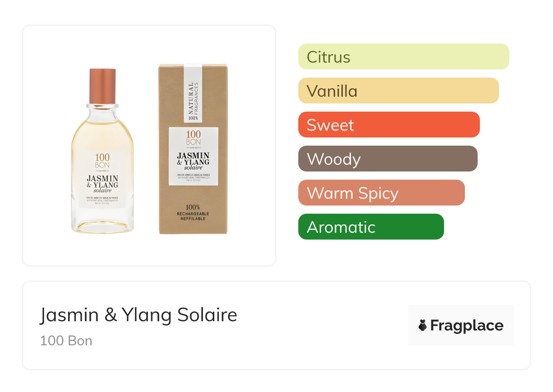The image size is (553, 392).
Task: Click the 100 BON logo on bottle
Action: pyautogui.click(x=102, y=161)
